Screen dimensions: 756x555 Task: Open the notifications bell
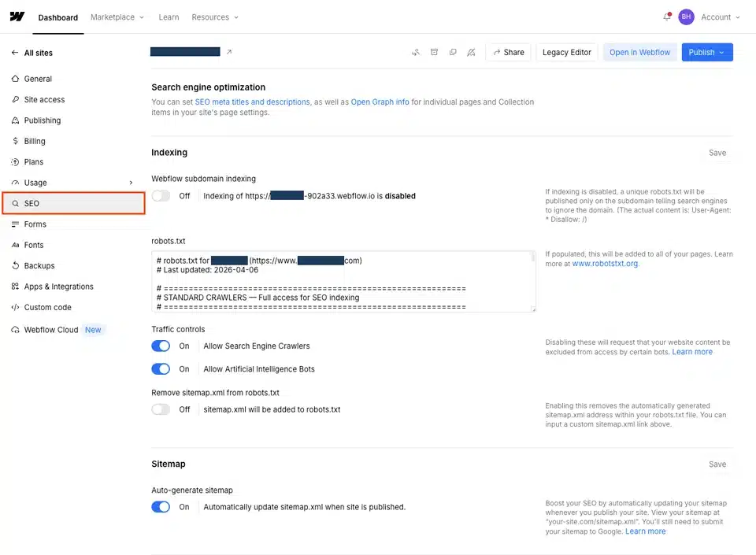[x=666, y=17]
